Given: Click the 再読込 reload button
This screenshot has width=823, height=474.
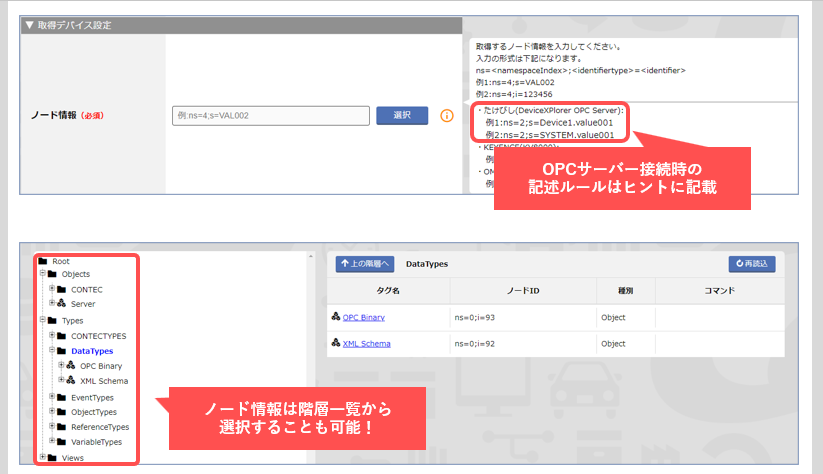Looking at the screenshot, I should (x=751, y=264).
